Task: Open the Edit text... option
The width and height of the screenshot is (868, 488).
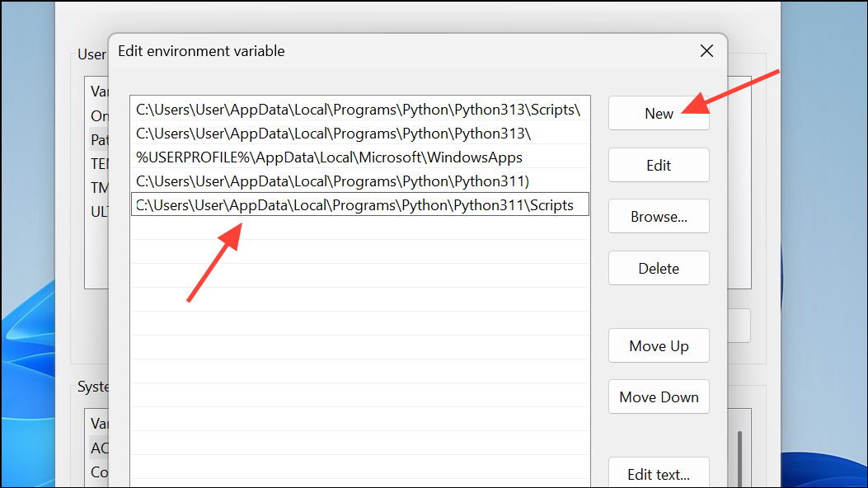Action: [x=658, y=474]
